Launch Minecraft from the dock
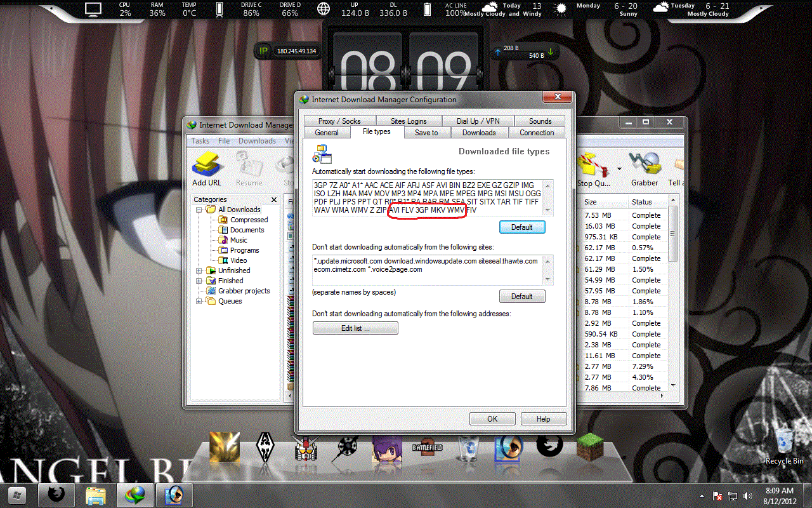 click(590, 448)
